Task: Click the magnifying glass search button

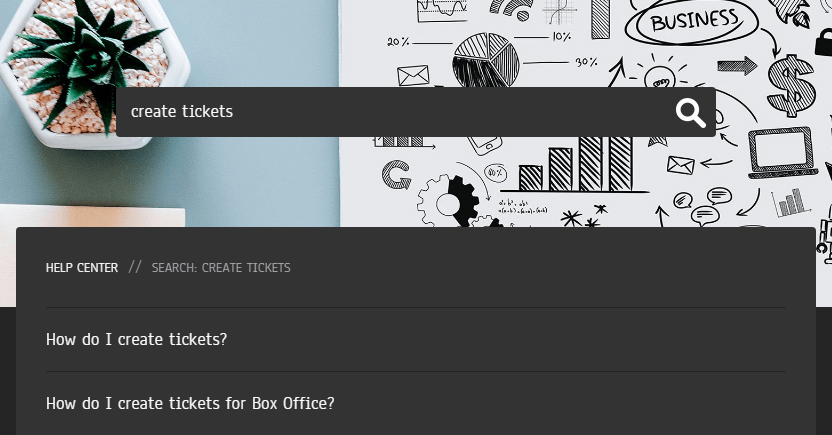Action: 690,113
